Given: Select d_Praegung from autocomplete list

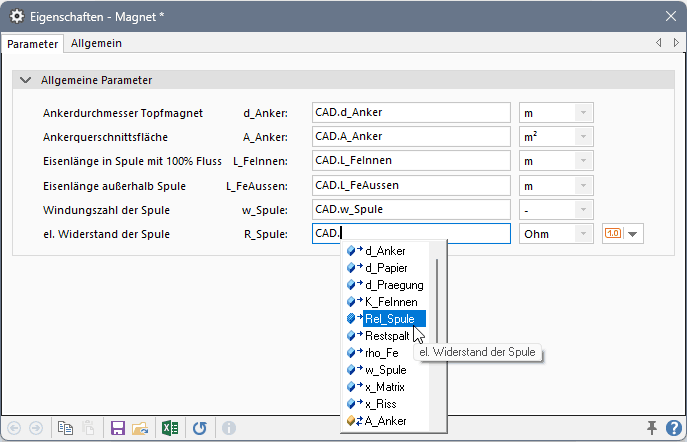Looking at the screenshot, I should [x=385, y=285].
